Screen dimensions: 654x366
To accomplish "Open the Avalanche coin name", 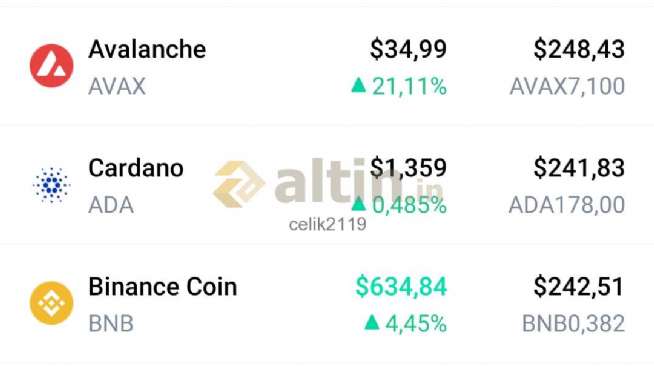I will [147, 49].
